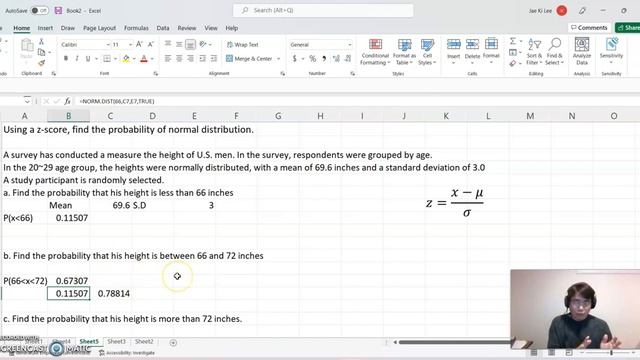640x360 pixels.
Task: Click the top align icon
Action: point(168,44)
